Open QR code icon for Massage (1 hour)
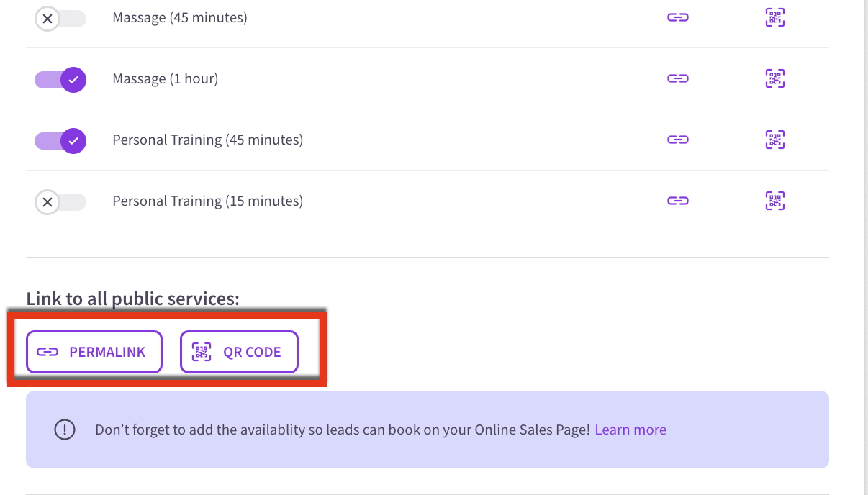The height and width of the screenshot is (495, 868). pyautogui.click(x=774, y=78)
